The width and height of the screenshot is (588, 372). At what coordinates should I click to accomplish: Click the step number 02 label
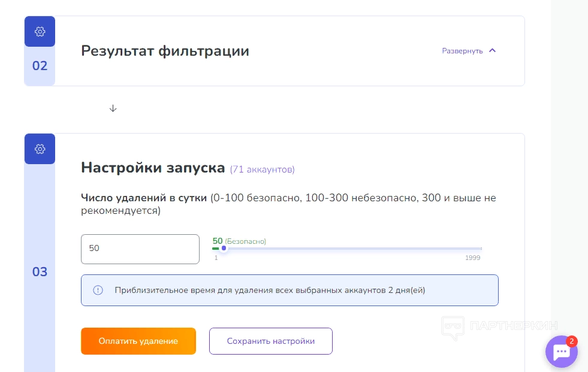tap(40, 66)
